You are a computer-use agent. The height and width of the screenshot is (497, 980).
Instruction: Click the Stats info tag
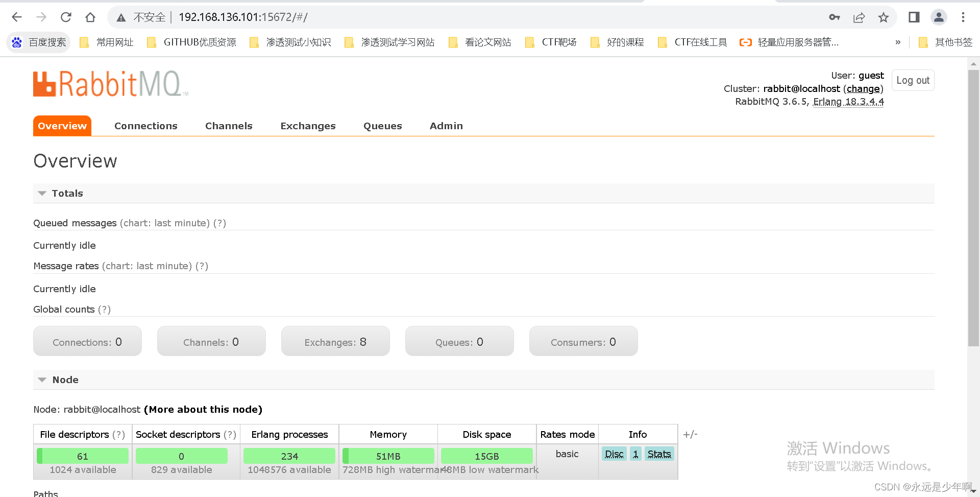point(659,454)
